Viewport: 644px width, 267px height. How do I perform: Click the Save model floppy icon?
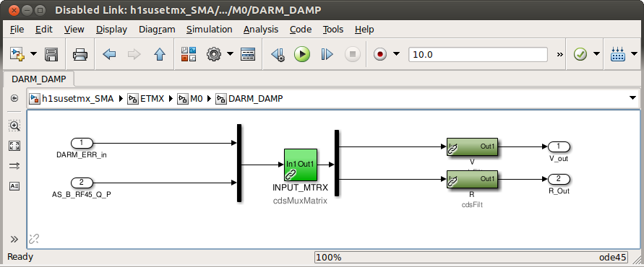[x=51, y=54]
